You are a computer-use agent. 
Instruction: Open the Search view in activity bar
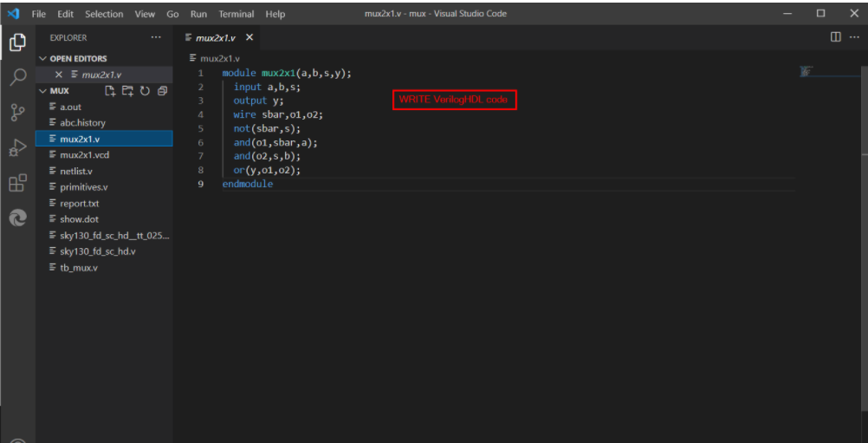coord(17,77)
